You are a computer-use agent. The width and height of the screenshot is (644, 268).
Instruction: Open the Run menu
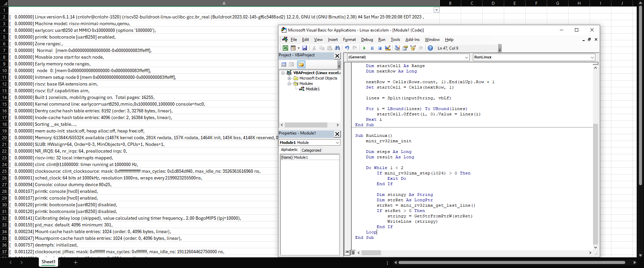[382, 40]
